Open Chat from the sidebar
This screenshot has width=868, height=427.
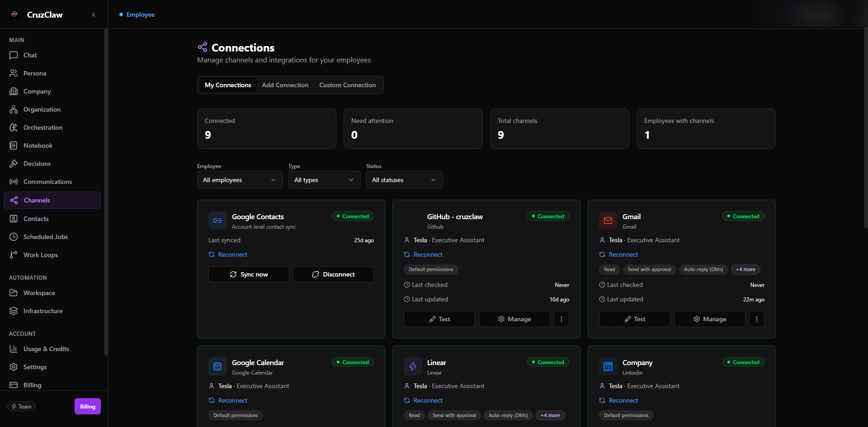[x=52, y=55]
